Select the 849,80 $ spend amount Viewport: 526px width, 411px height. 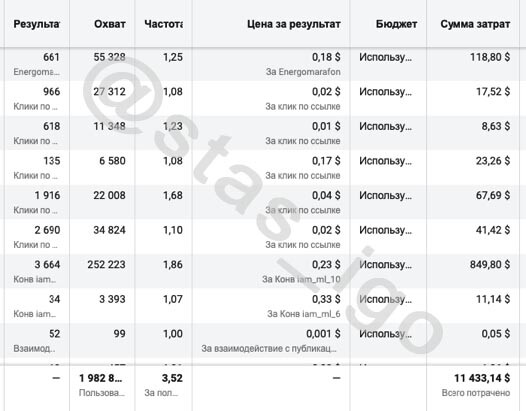pyautogui.click(x=490, y=264)
